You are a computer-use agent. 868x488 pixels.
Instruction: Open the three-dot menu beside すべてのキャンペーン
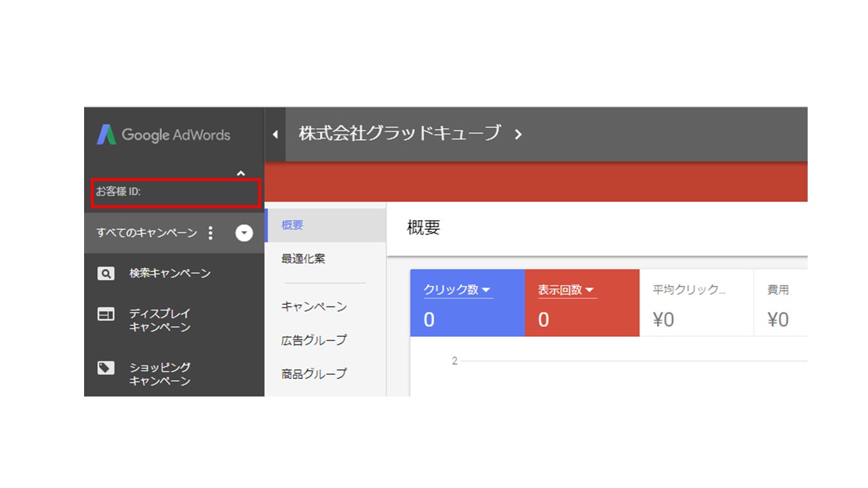tap(210, 233)
